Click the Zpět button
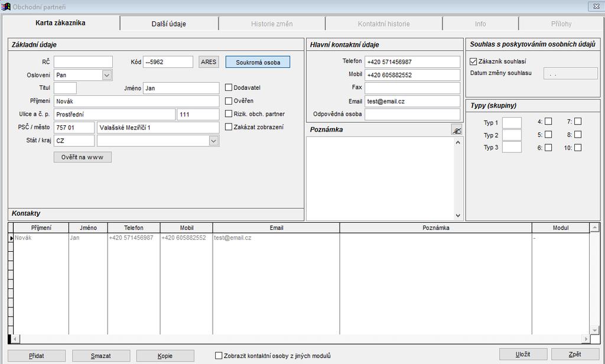This screenshot has height=364, width=605. pyautogui.click(x=575, y=354)
